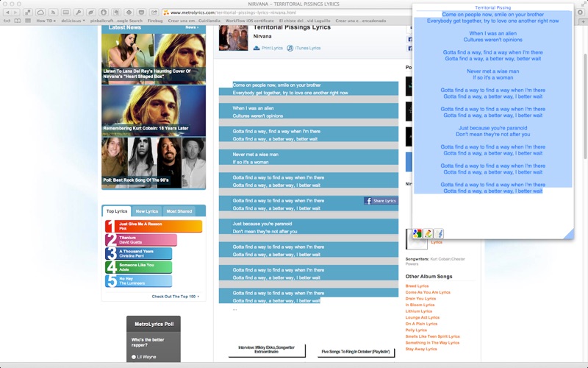Image resolution: width=588 pixels, height=368 pixels.
Task: Click the rectangular icon right of RSS
Action: point(65,13)
